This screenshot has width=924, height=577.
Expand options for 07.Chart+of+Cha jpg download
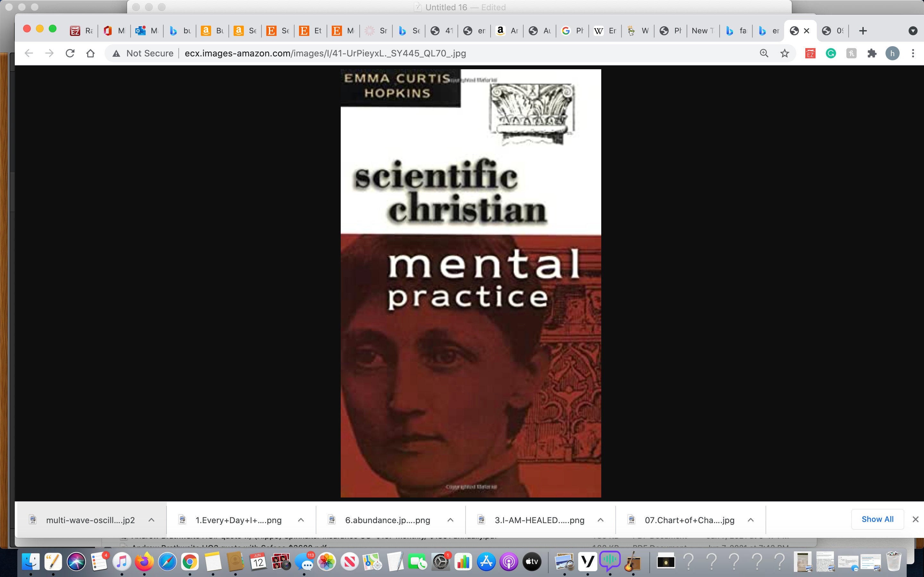pos(751,520)
